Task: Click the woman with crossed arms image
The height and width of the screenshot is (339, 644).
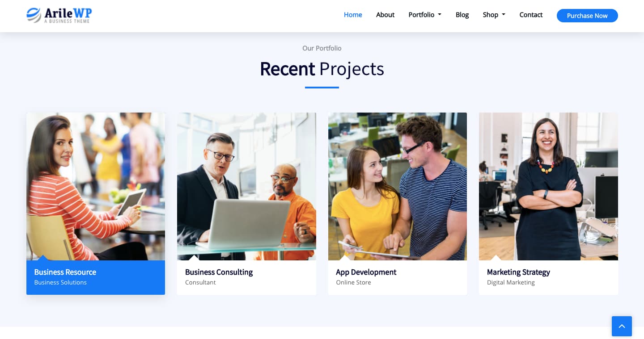Action: (548, 186)
